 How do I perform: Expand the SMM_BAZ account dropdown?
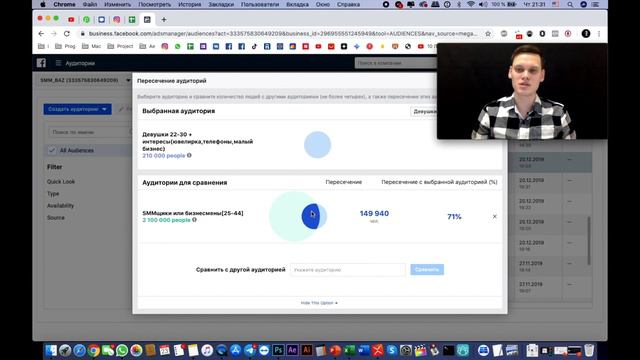[x=128, y=80]
